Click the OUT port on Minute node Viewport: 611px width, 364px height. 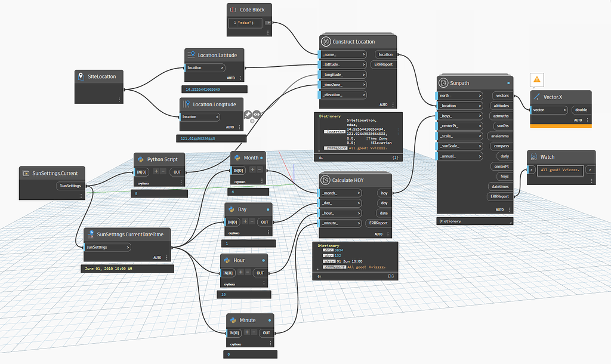266,333
